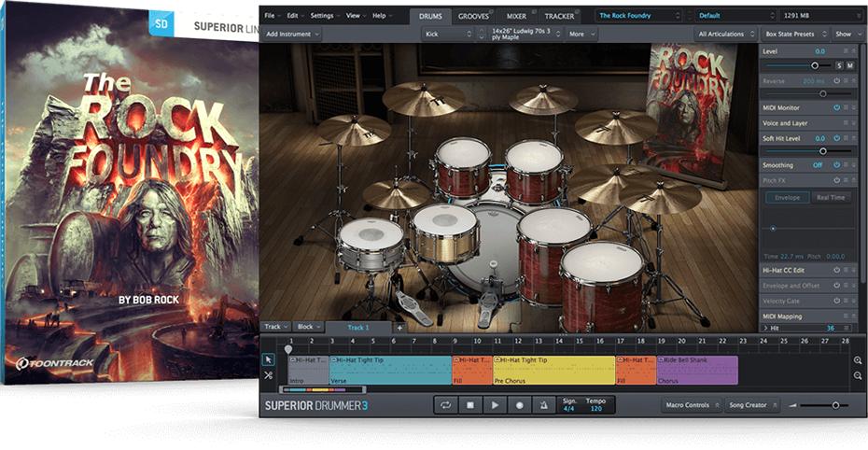Select the scissors cut tool
The width and height of the screenshot is (868, 450).
point(268,375)
